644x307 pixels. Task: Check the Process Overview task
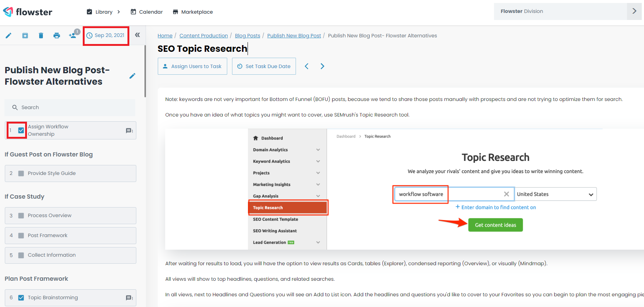[x=21, y=216]
